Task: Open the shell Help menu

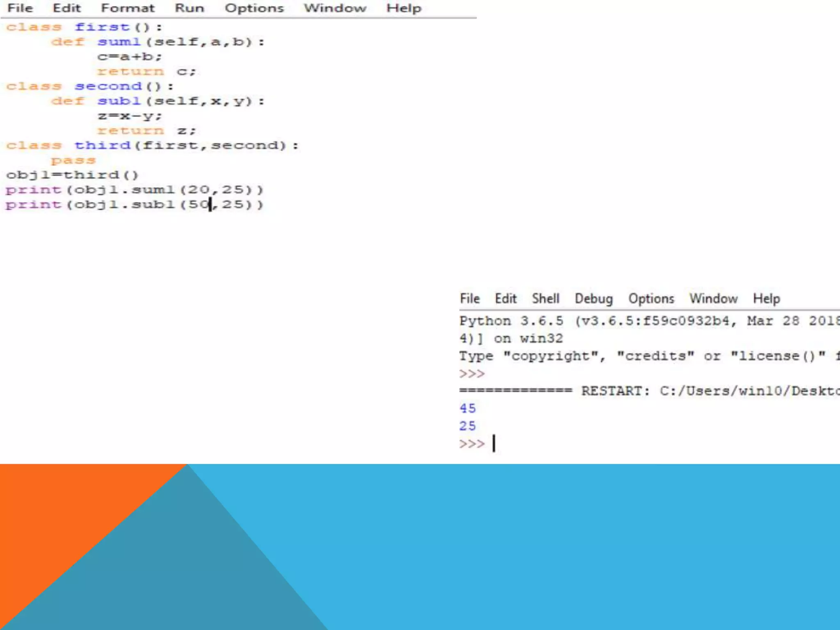Action: (766, 299)
